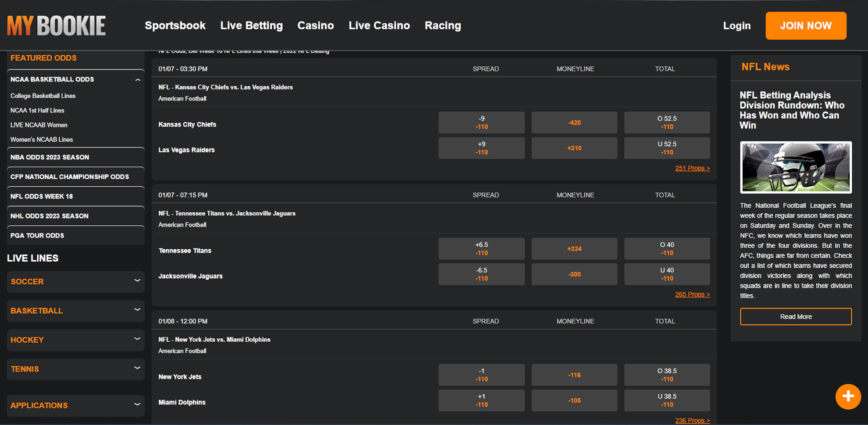This screenshot has height=425, width=868.
Task: Select Dolphins moneyline -105
Action: [574, 400]
